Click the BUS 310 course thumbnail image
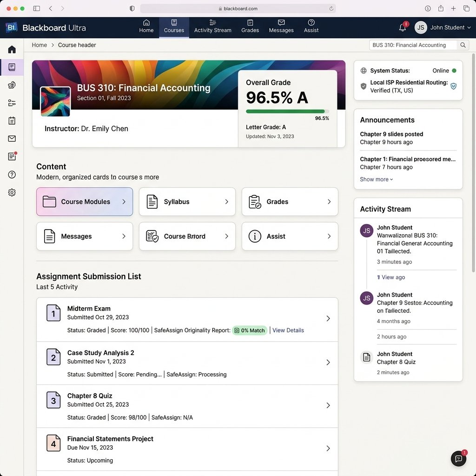476x476 pixels. tap(56, 101)
